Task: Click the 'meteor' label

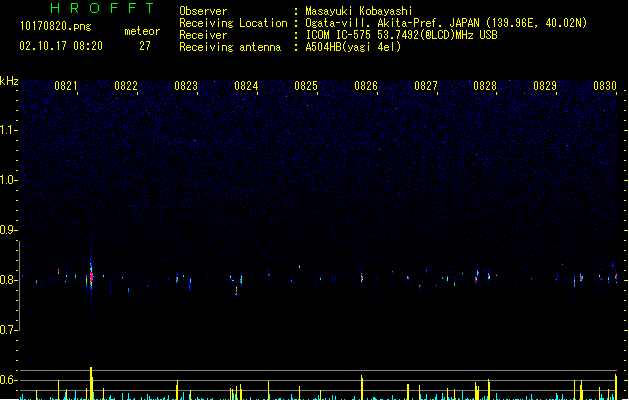Action: pos(142,31)
